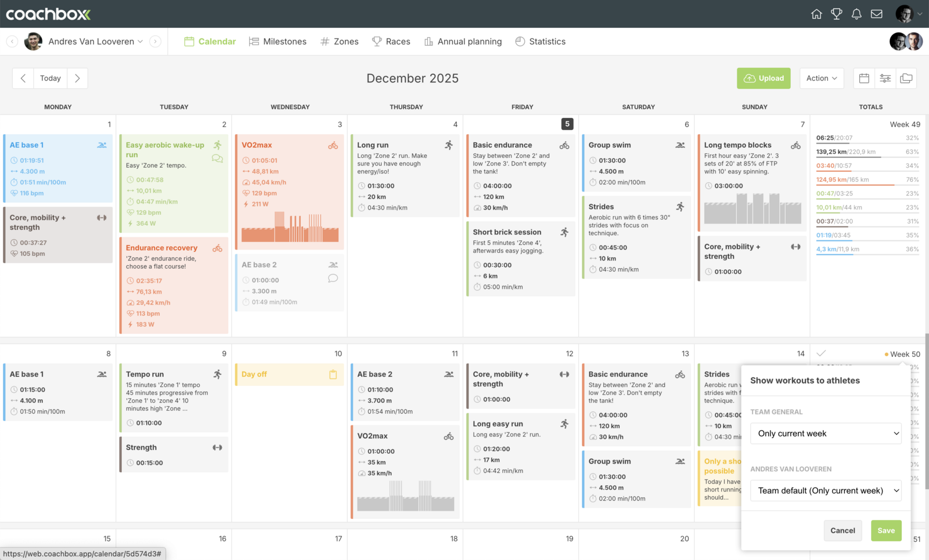929x560 pixels.
Task: Click the copy windows icon in toolbar
Action: click(906, 78)
